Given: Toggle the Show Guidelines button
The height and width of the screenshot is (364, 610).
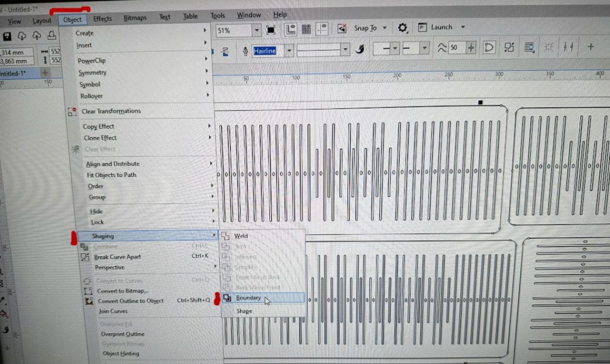Looking at the screenshot, I should (322, 29).
